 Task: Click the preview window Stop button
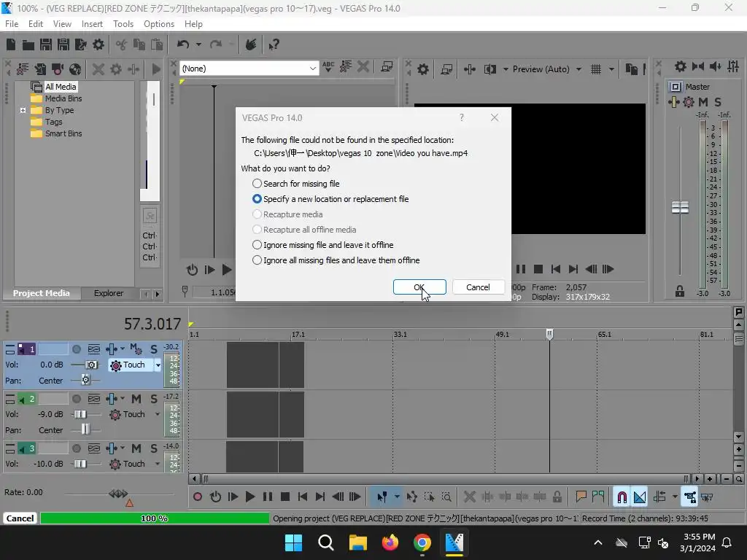coord(538,269)
